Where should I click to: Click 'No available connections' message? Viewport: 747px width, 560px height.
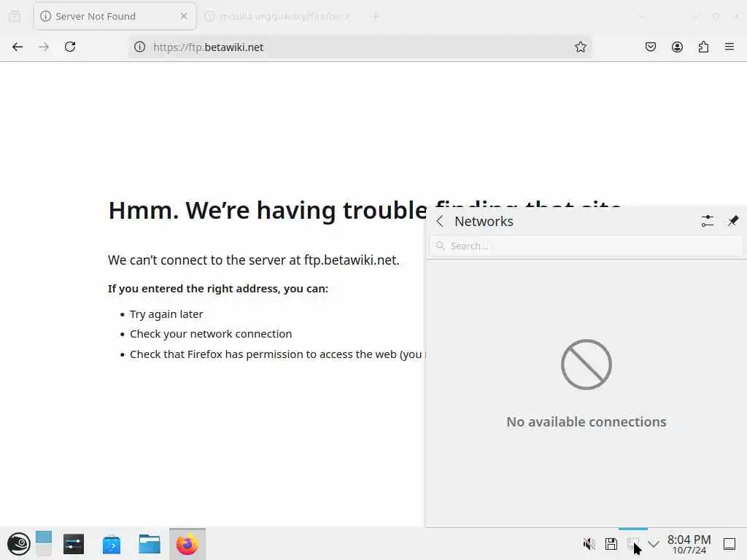586,422
